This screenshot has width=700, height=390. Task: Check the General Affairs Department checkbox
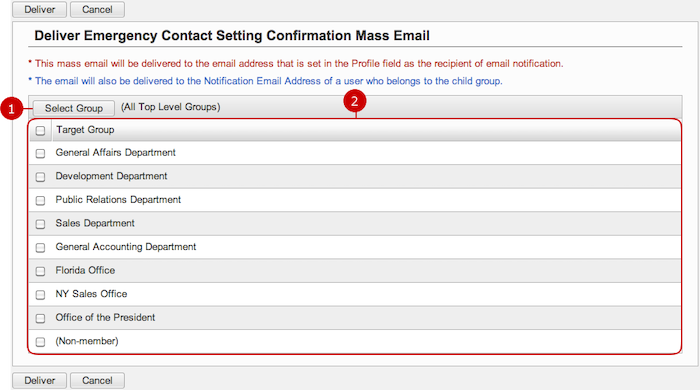(x=40, y=154)
